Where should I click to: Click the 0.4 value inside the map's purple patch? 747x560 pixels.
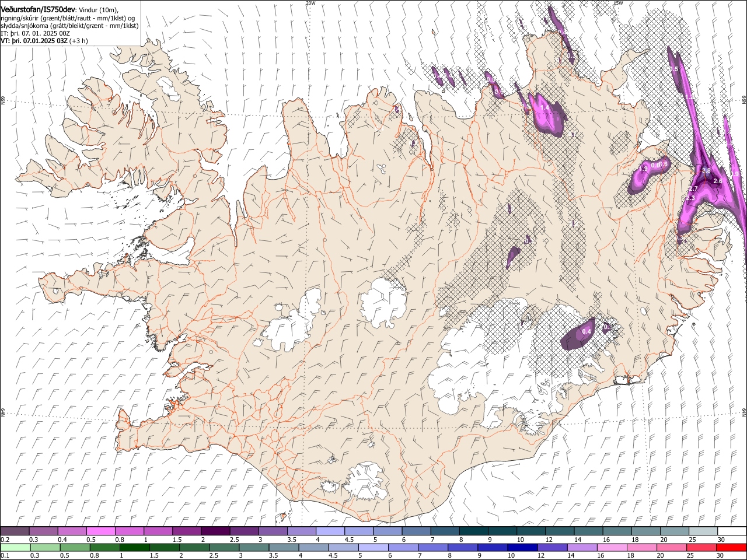point(587,331)
